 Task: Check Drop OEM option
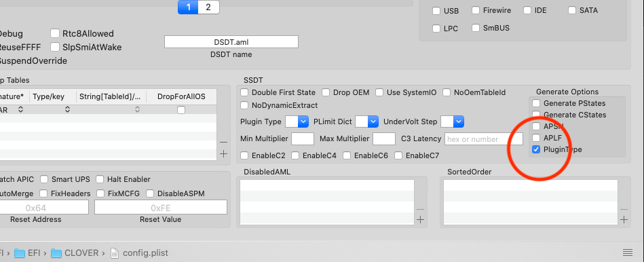point(326,92)
